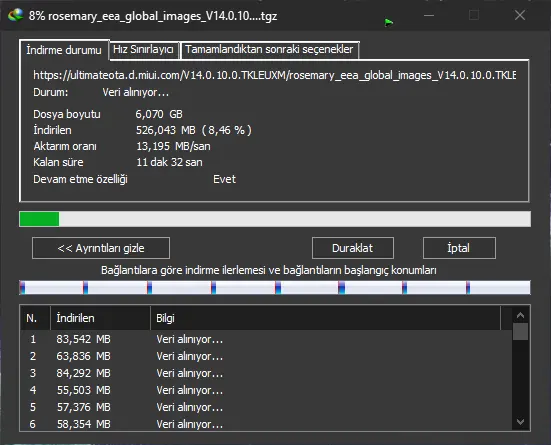Click remaining time 11 dak 32 san
The image size is (551, 445).
[x=169, y=162]
